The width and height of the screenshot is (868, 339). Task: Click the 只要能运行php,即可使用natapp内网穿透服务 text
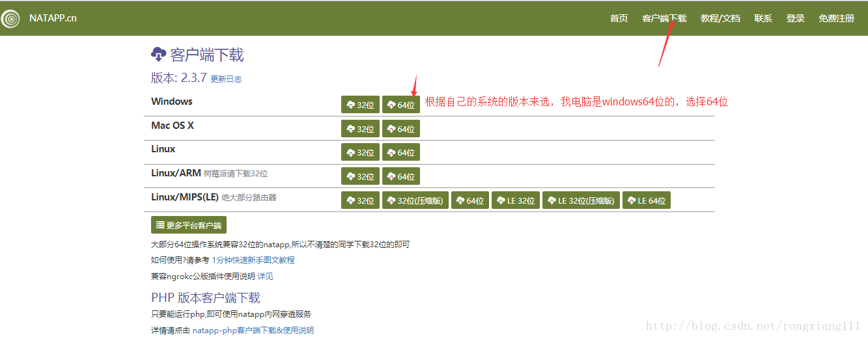pyautogui.click(x=231, y=314)
